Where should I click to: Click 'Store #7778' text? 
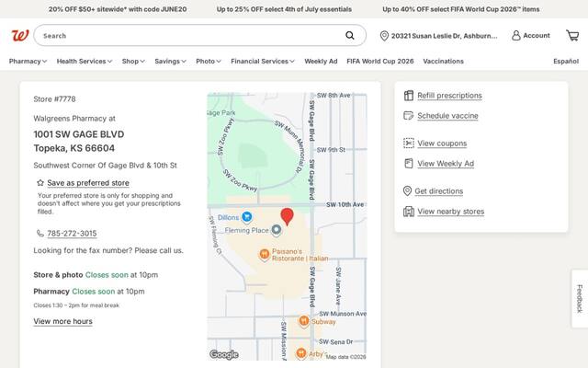pos(54,99)
